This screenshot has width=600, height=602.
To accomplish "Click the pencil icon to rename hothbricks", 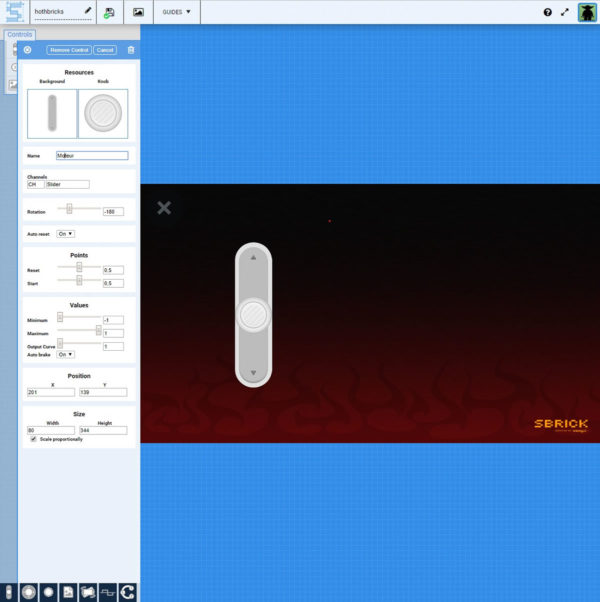I will click(x=88, y=11).
